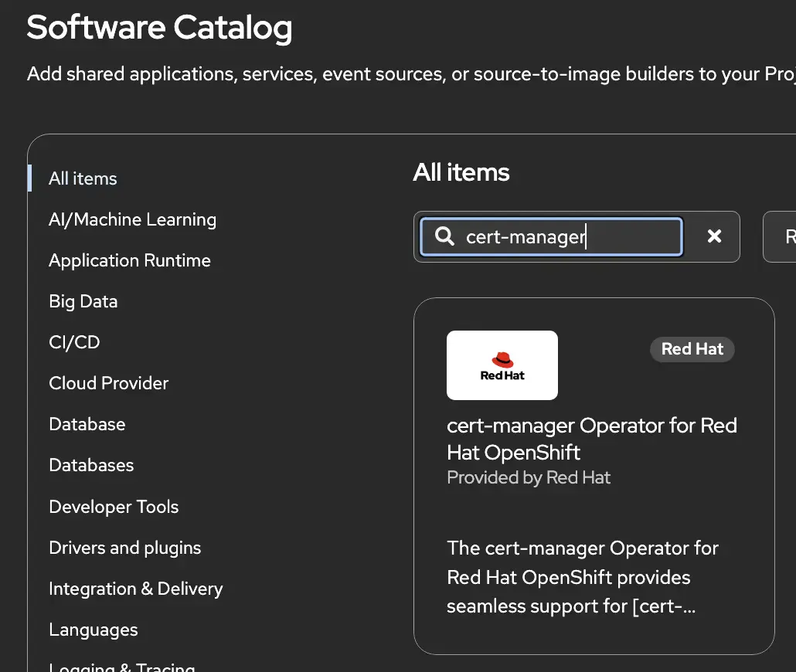Image resolution: width=796 pixels, height=672 pixels.
Task: Select the CI/CD category
Action: click(74, 343)
